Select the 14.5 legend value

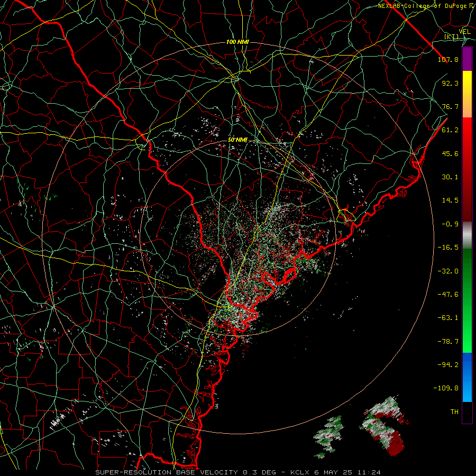pyautogui.click(x=450, y=200)
